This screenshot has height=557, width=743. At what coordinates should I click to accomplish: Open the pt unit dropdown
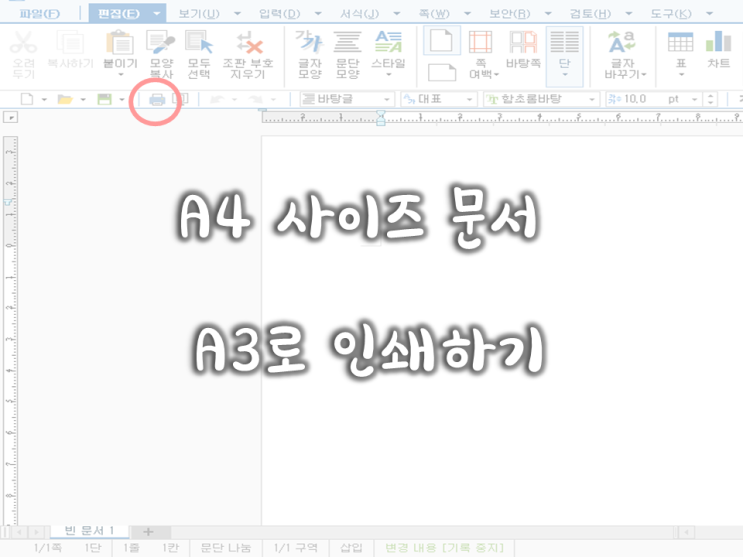(694, 100)
